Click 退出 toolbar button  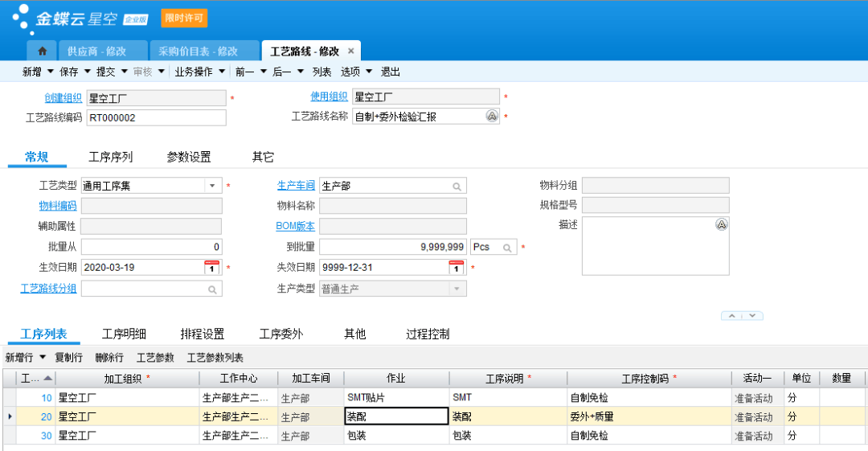(391, 72)
